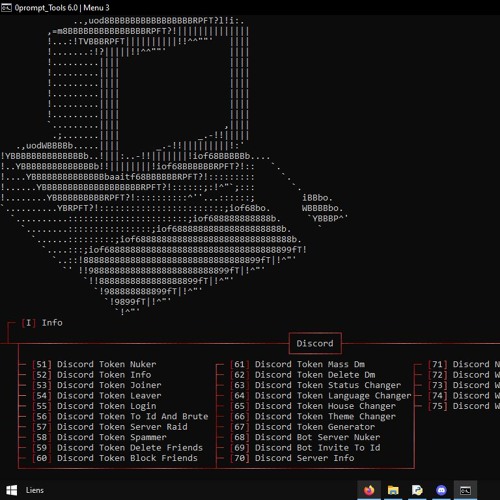Image resolution: width=500 pixels, height=500 pixels.
Task: Click the console icon in title bar
Action: click(6, 7)
